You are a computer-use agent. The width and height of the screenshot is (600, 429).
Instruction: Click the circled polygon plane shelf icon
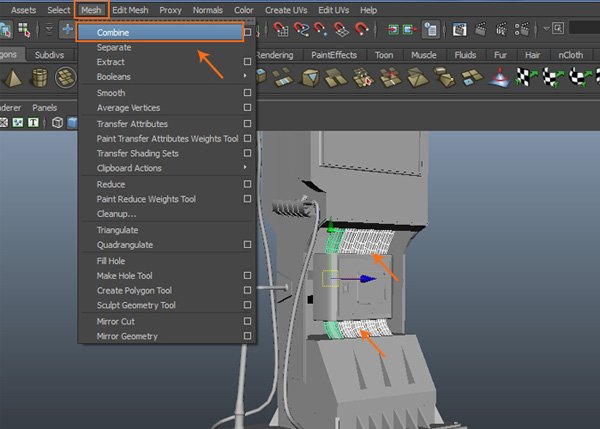tap(66, 78)
